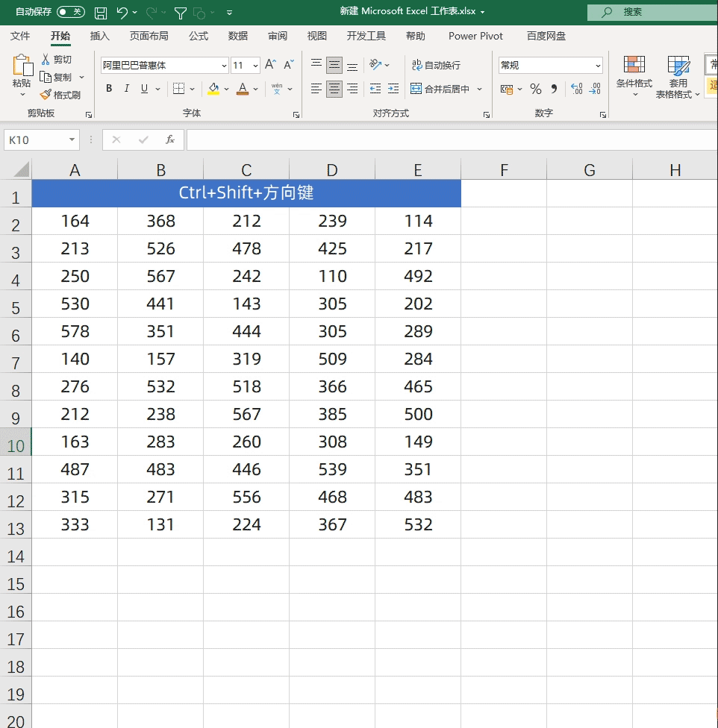
Task: Open the fill color palette arrow
Action: tap(227, 89)
